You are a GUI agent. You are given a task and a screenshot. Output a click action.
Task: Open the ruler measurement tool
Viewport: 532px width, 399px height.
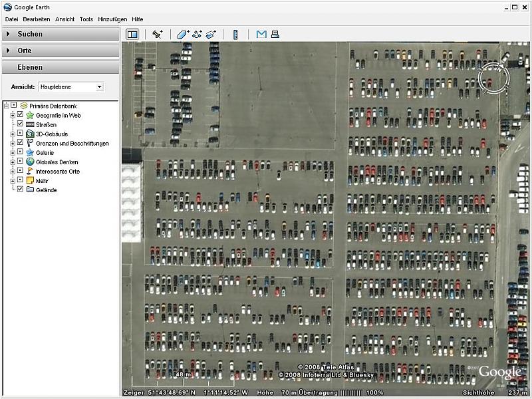coord(235,34)
